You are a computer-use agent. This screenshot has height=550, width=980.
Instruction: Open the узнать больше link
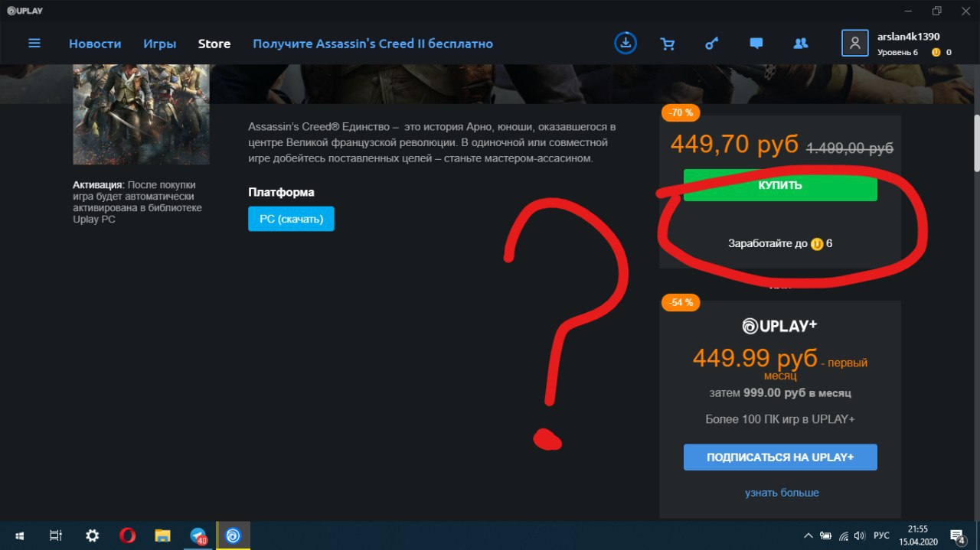coord(782,493)
